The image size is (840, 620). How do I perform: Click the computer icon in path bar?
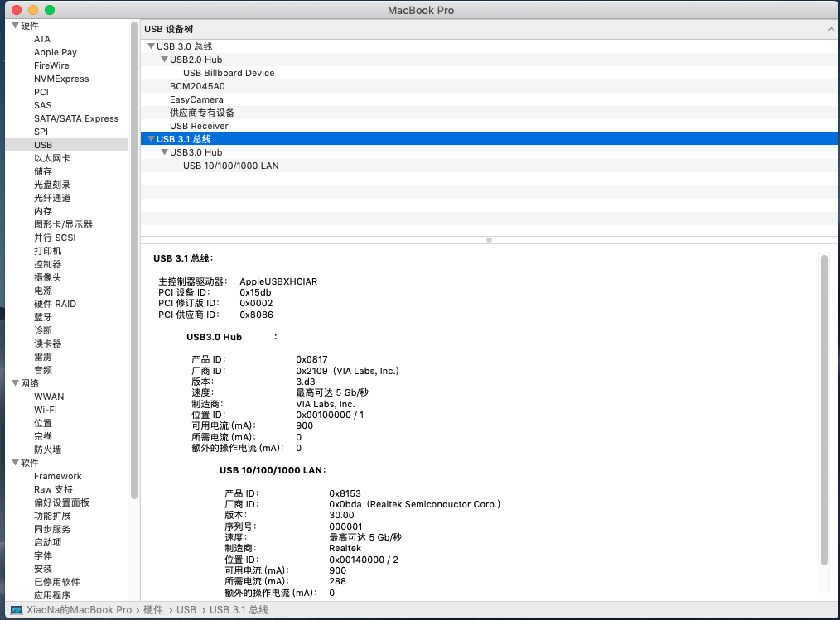[x=17, y=610]
